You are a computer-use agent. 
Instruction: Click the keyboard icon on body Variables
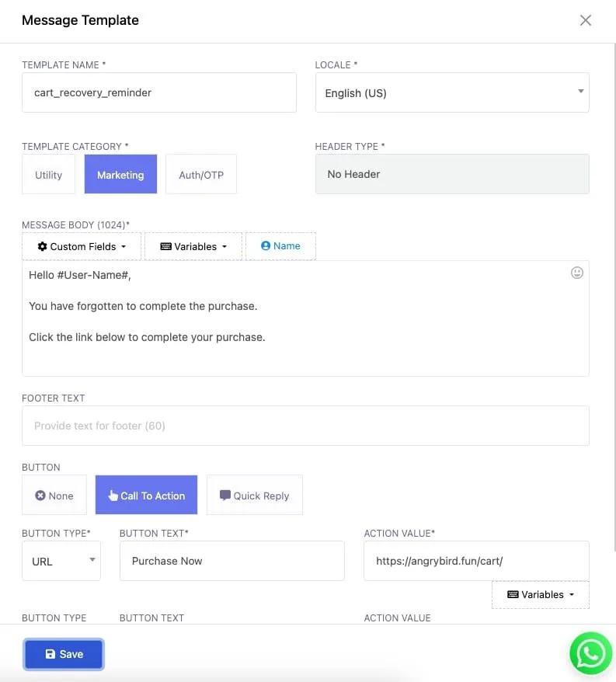click(x=165, y=246)
